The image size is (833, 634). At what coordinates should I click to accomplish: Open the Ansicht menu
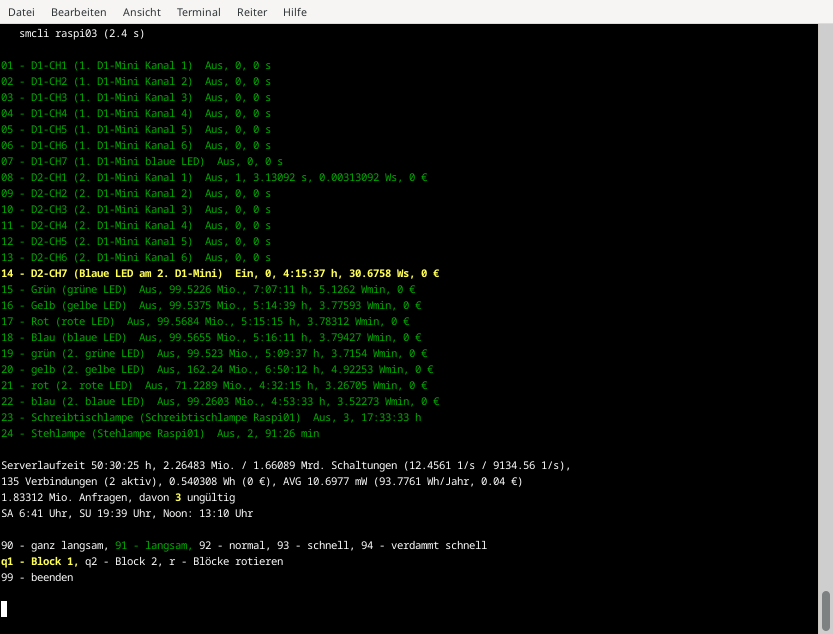pyautogui.click(x=141, y=12)
